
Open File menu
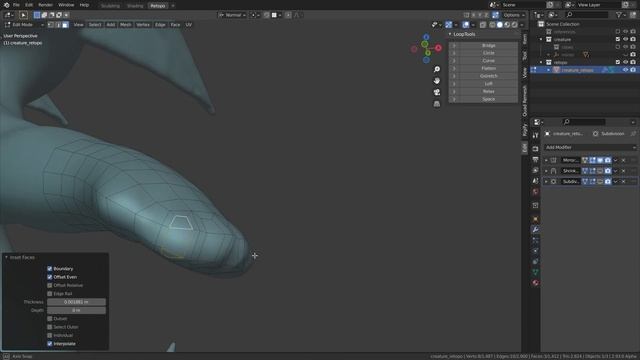[x=16, y=5]
